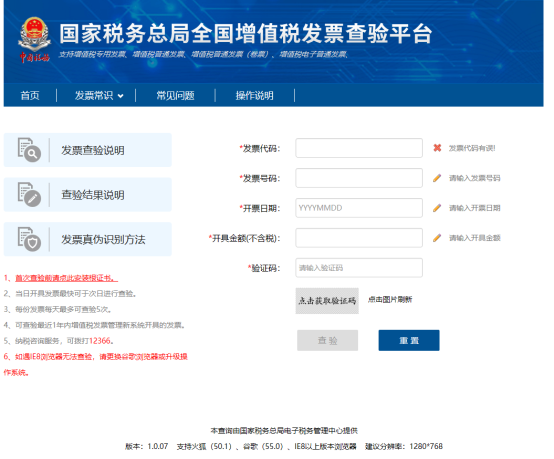Open 发票查验说明 panel
The image size is (554, 459).
tap(88, 150)
